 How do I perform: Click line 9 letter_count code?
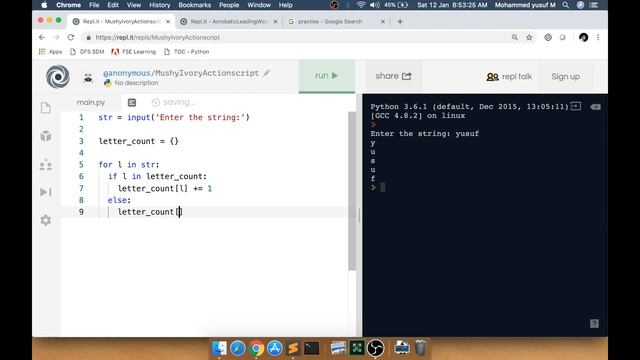(x=150, y=212)
